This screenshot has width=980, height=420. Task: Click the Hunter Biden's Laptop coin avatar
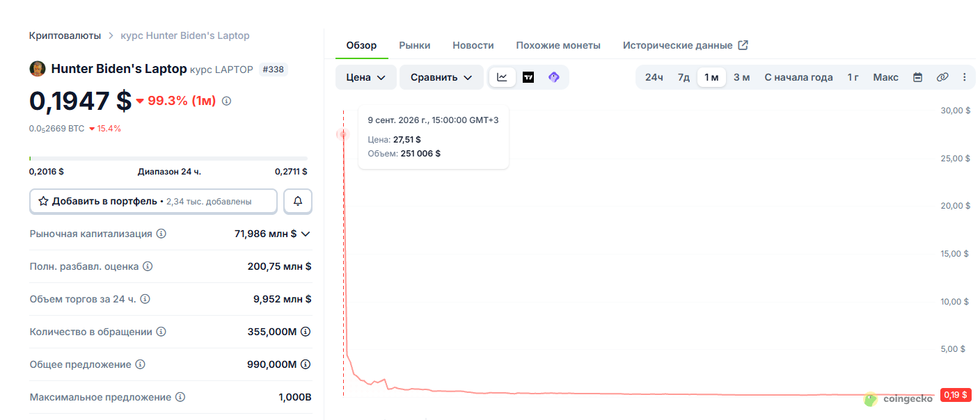pos(38,69)
